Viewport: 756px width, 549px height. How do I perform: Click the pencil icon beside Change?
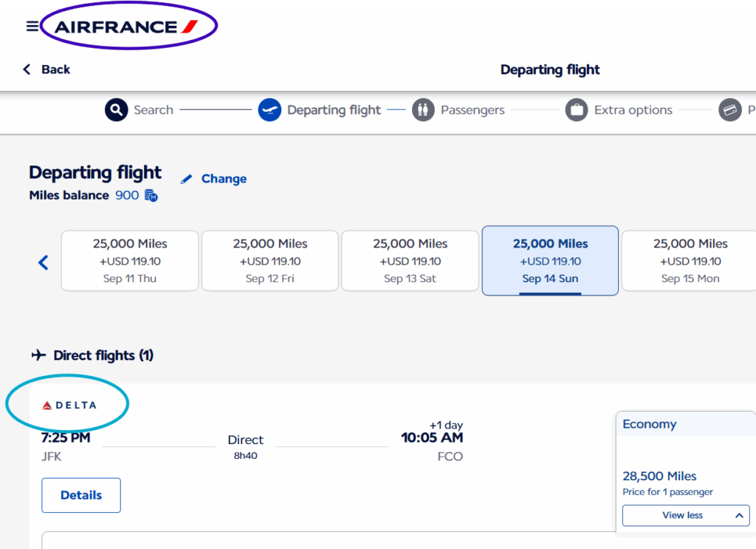(x=186, y=179)
